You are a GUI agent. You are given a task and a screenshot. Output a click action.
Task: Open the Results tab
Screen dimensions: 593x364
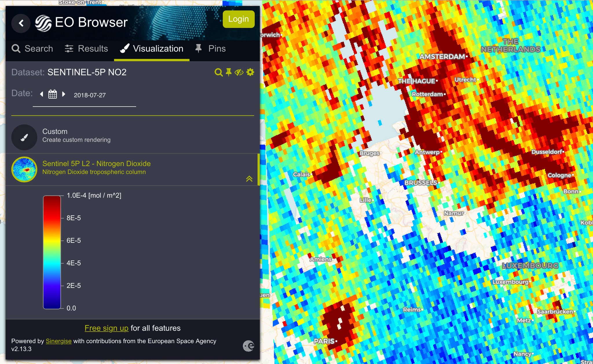(86, 49)
